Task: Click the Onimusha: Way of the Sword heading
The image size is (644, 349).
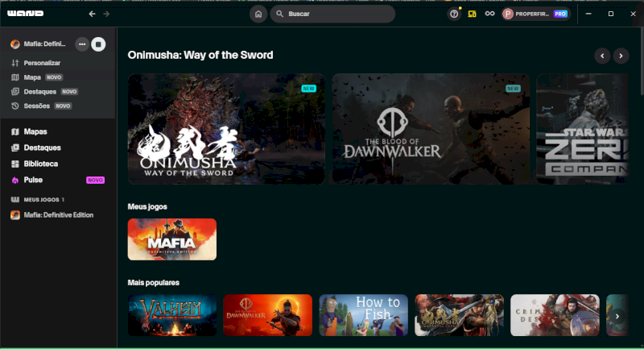Action: pyautogui.click(x=200, y=55)
